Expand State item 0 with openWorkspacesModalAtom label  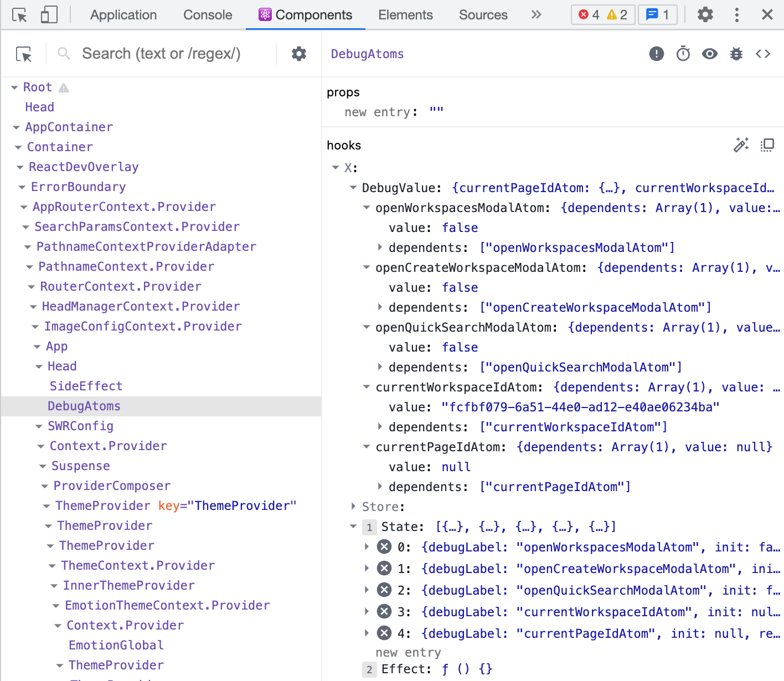click(x=367, y=547)
